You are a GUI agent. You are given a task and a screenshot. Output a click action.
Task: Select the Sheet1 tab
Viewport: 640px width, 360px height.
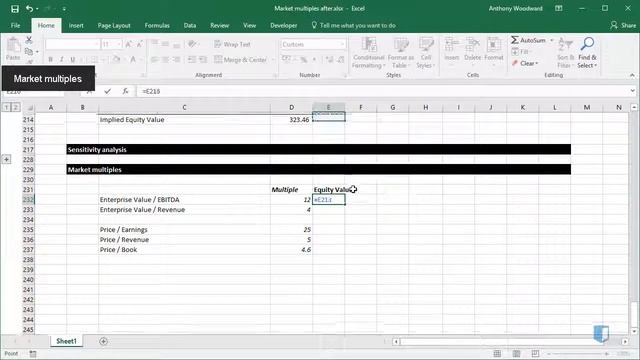[x=66, y=341]
